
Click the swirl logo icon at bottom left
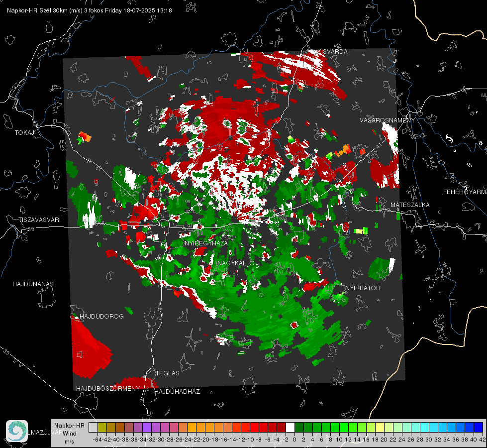point(17,431)
